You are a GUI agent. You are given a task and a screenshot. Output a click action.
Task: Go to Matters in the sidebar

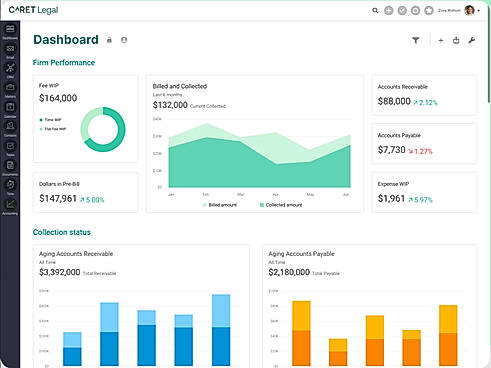[10, 90]
